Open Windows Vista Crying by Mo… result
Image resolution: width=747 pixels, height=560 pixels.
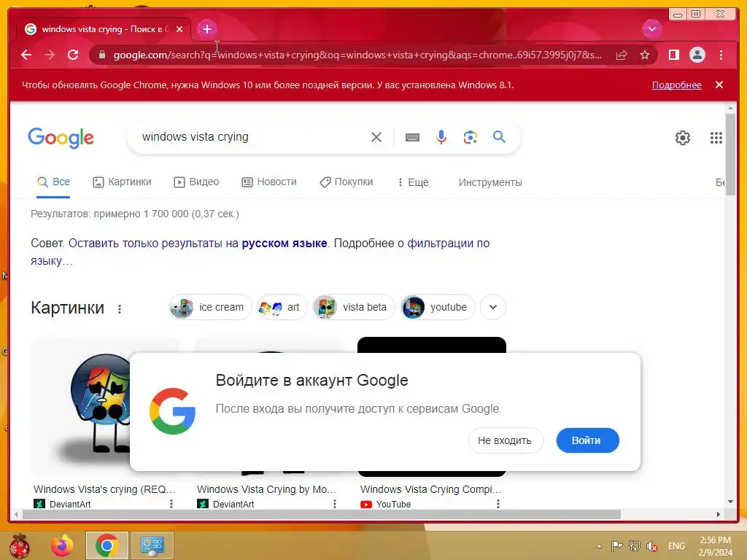[267, 489]
